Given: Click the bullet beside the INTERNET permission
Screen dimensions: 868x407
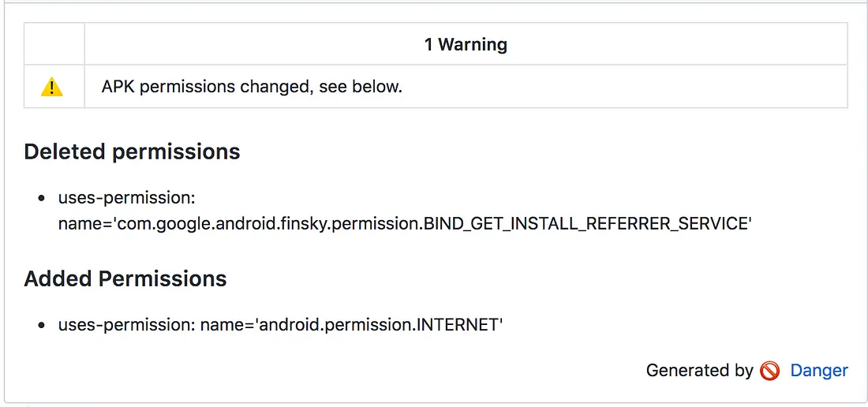Looking at the screenshot, I should pos(42,324).
